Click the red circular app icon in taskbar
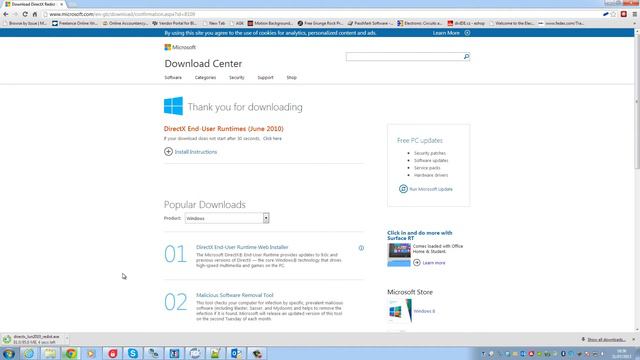This screenshot has height=360, width=640. pos(112,353)
